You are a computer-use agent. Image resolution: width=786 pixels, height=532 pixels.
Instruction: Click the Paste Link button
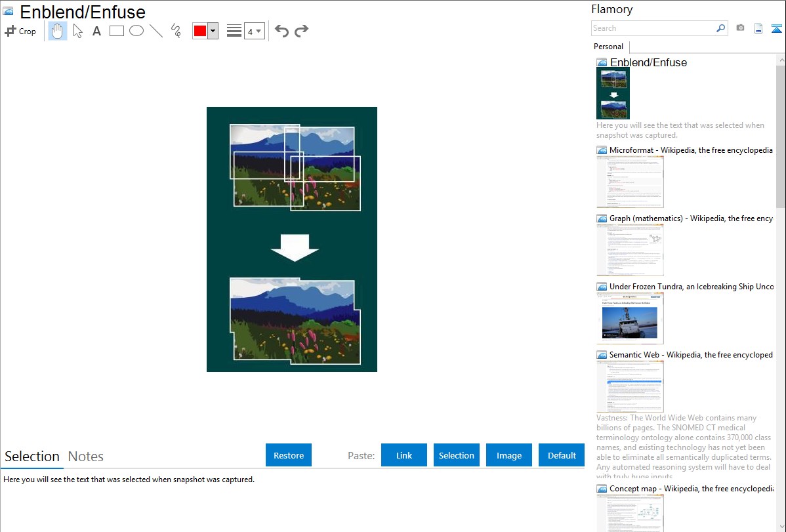click(x=404, y=455)
